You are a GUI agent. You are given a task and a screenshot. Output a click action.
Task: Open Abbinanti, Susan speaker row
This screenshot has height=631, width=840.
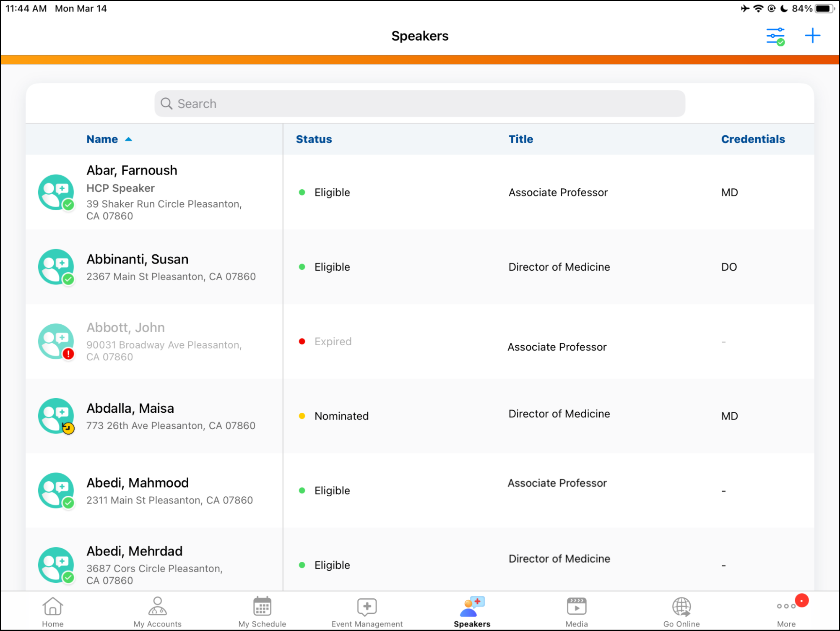coord(137,260)
